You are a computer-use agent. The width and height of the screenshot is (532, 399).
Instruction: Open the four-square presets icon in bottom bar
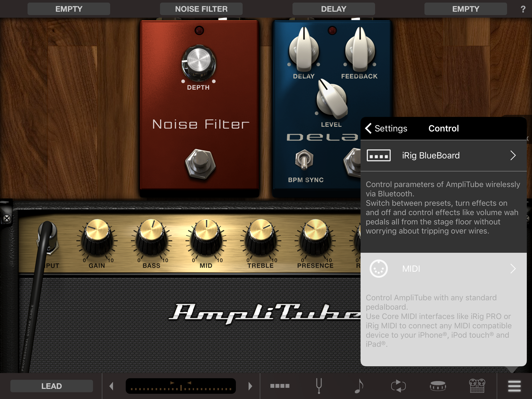point(280,386)
